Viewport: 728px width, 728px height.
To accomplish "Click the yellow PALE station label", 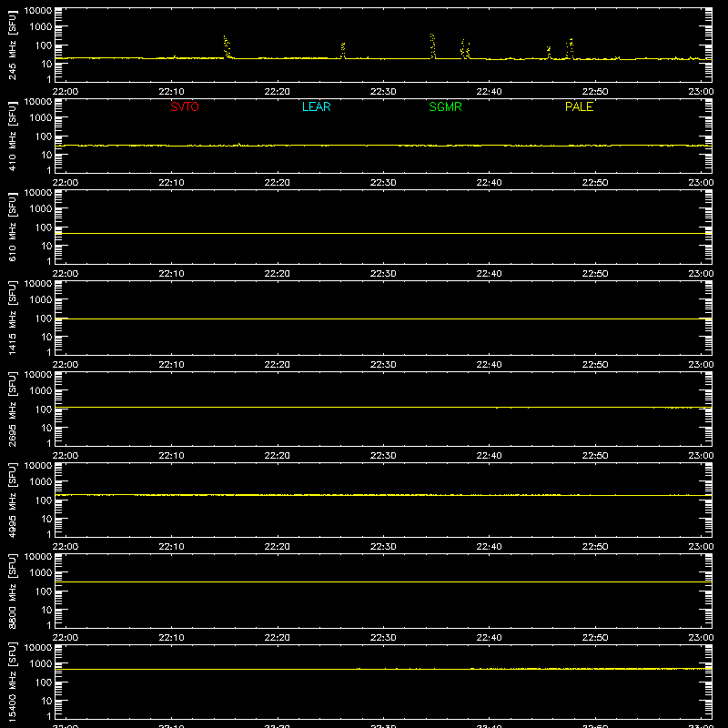I will (x=579, y=106).
